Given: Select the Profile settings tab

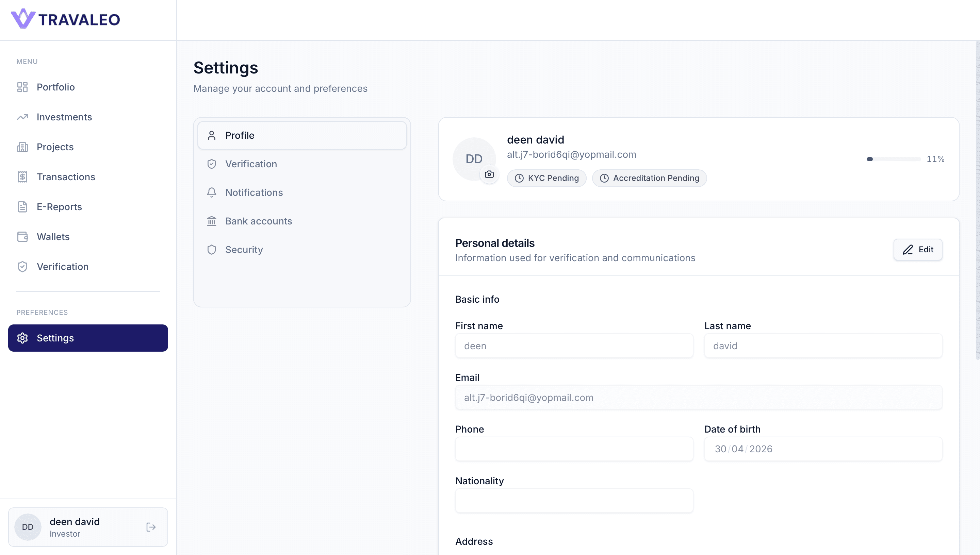Looking at the screenshot, I should [302, 135].
